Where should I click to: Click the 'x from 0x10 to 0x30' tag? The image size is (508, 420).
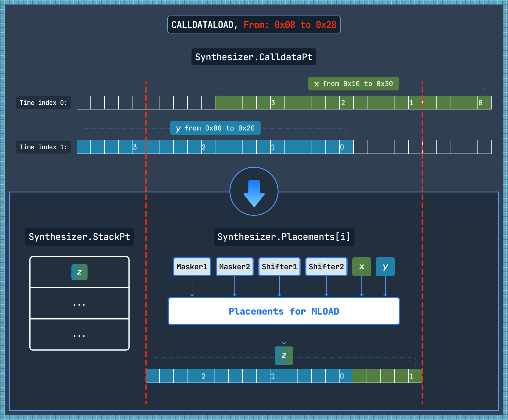coord(353,84)
